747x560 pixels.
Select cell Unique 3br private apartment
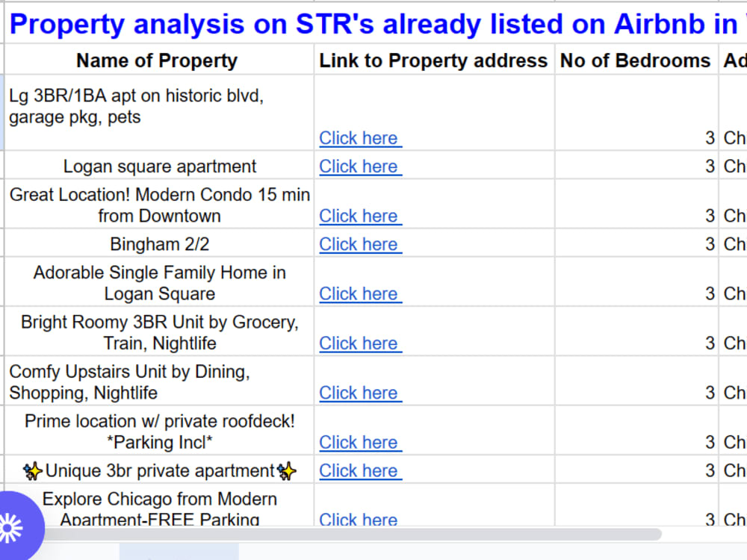(x=159, y=470)
